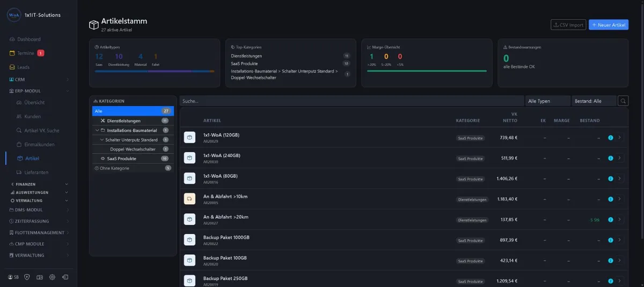
Task: Select the Alle category
Action: [x=133, y=111]
